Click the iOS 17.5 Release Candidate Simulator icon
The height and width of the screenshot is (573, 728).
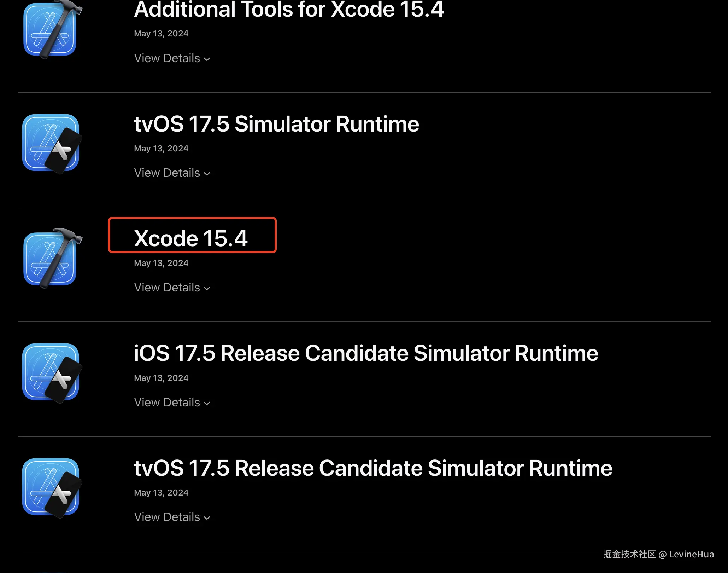click(51, 372)
